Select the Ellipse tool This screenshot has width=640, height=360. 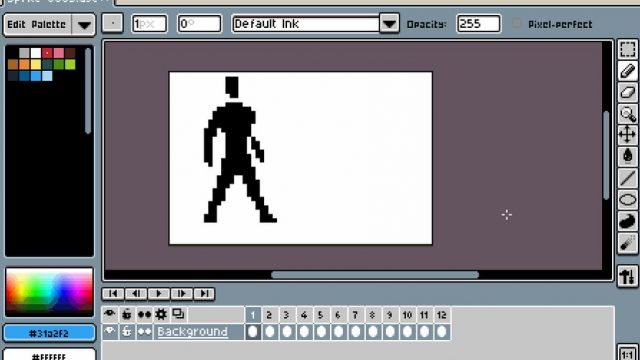tap(627, 200)
